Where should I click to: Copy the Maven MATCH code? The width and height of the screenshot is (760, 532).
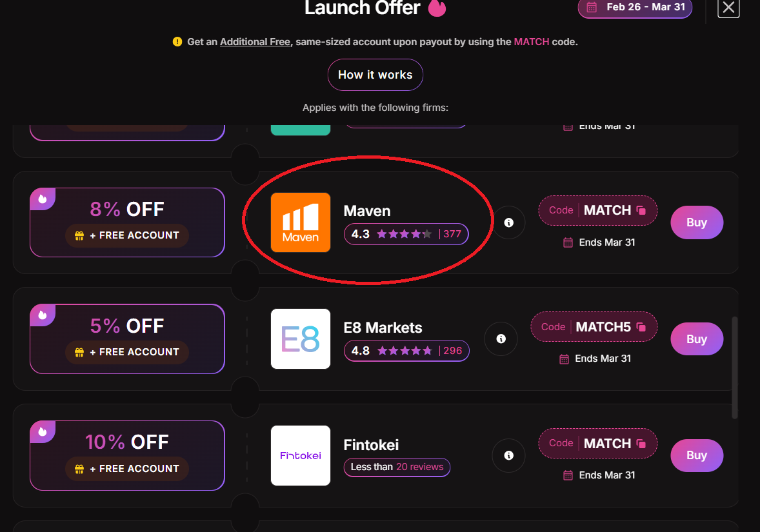pyautogui.click(x=641, y=210)
